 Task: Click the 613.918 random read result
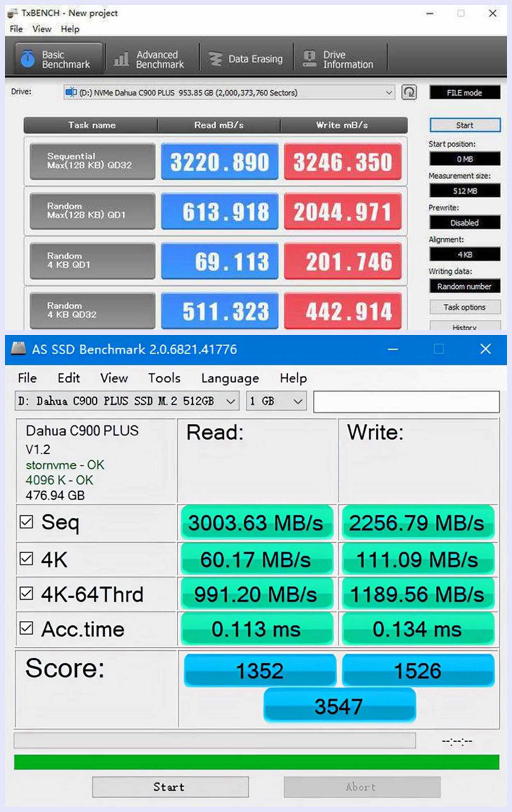[x=219, y=211]
